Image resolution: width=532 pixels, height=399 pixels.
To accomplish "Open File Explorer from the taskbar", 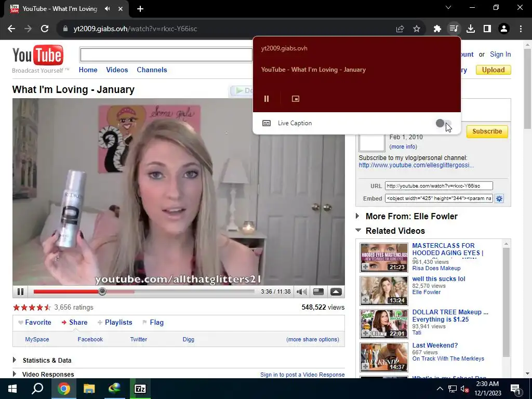I will click(x=89, y=389).
